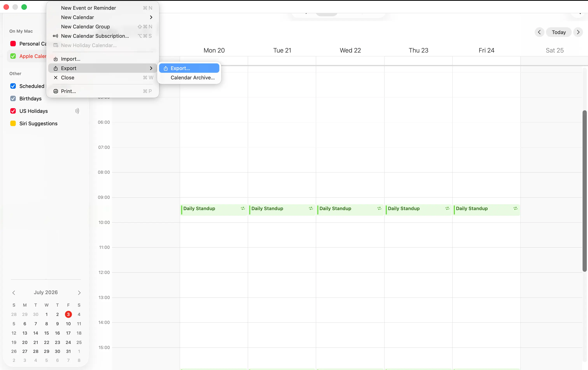Select Export... in the submenu
Image resolution: width=588 pixels, height=370 pixels.
189,68
